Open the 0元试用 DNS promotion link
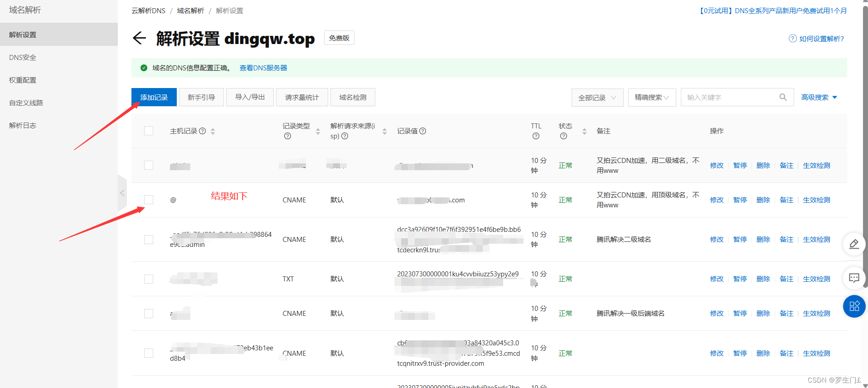This screenshot has width=868, height=388. (772, 10)
